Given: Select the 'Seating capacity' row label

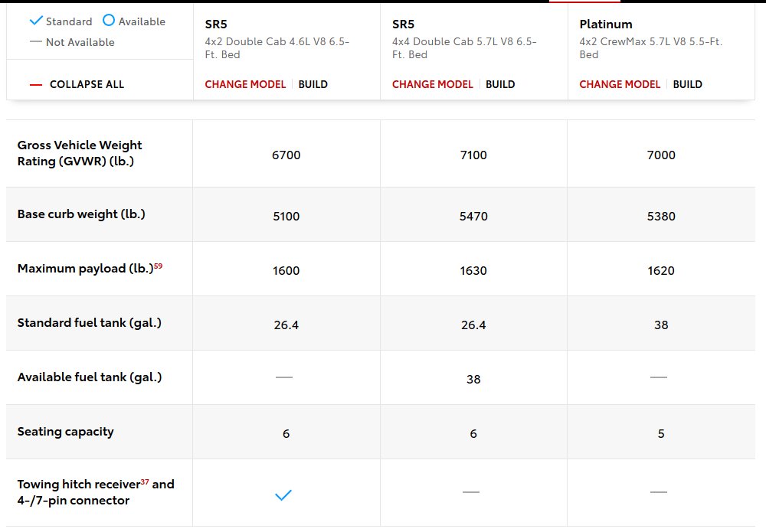Looking at the screenshot, I should tap(65, 432).
